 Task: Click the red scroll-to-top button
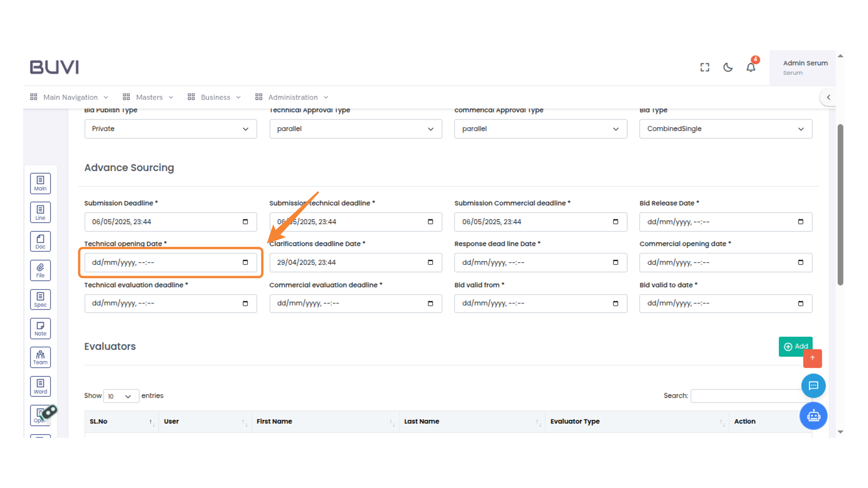[812, 358]
